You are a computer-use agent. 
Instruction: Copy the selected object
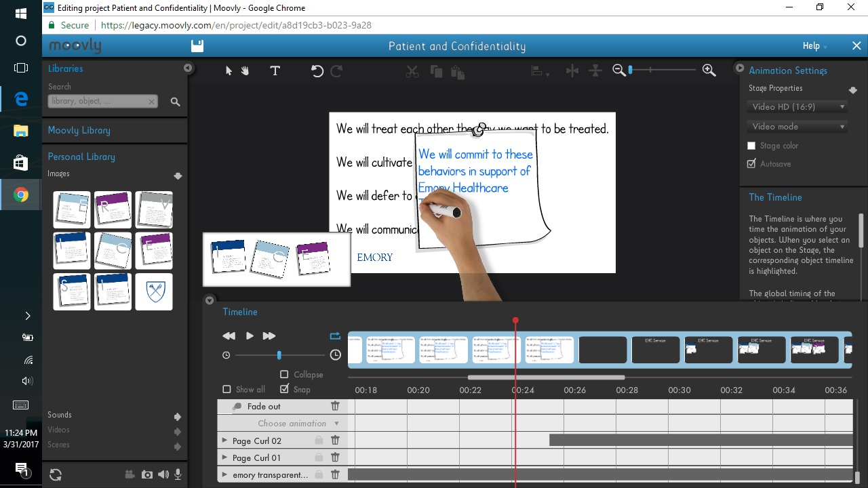point(436,71)
